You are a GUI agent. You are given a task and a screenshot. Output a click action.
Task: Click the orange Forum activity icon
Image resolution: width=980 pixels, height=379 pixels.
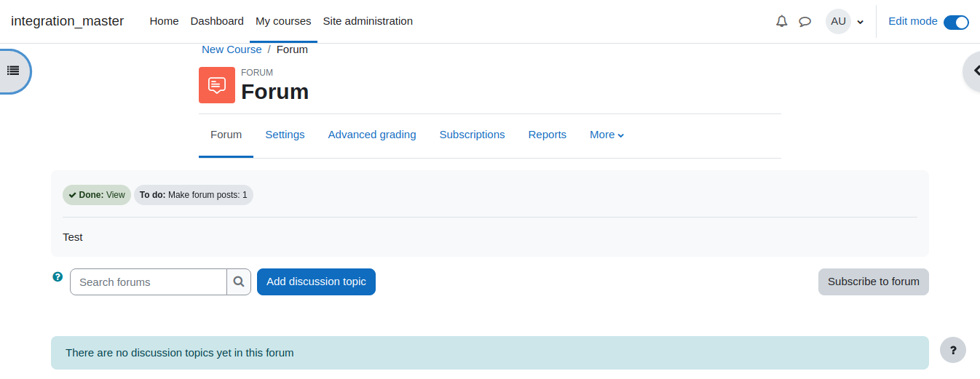[x=217, y=85]
